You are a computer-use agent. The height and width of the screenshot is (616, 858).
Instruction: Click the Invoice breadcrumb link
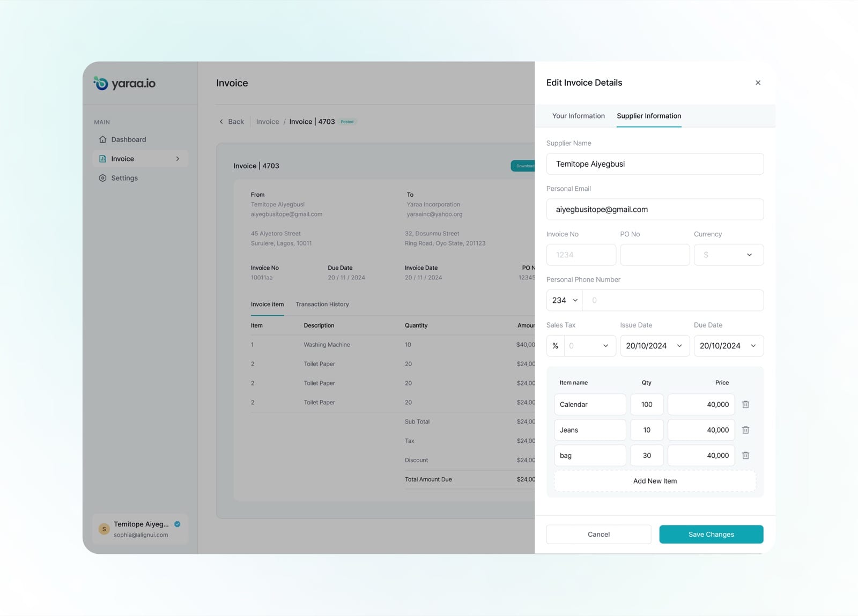(268, 122)
